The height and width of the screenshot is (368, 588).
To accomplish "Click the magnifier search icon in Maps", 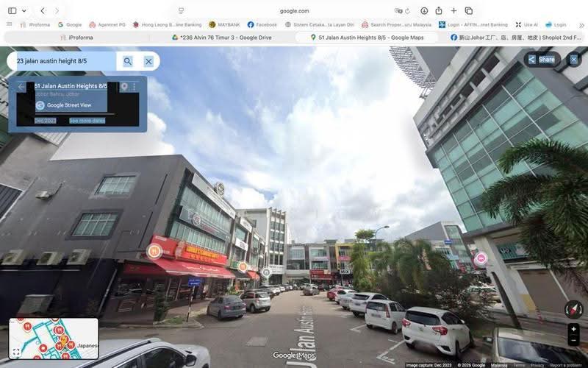I will point(128,61).
